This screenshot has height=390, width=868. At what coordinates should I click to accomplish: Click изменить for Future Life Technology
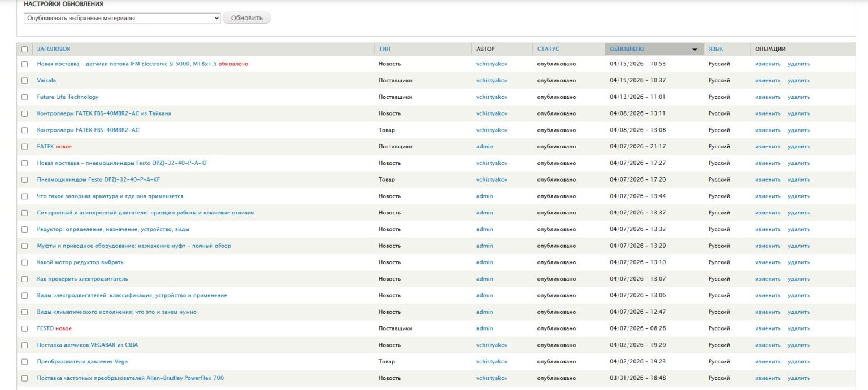767,97
